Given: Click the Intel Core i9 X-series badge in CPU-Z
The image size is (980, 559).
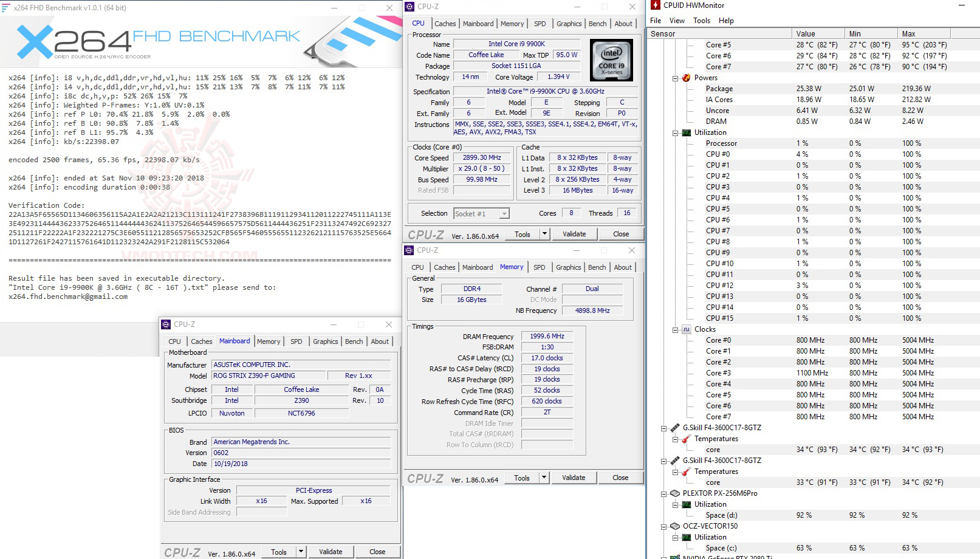Looking at the screenshot, I should [611, 60].
